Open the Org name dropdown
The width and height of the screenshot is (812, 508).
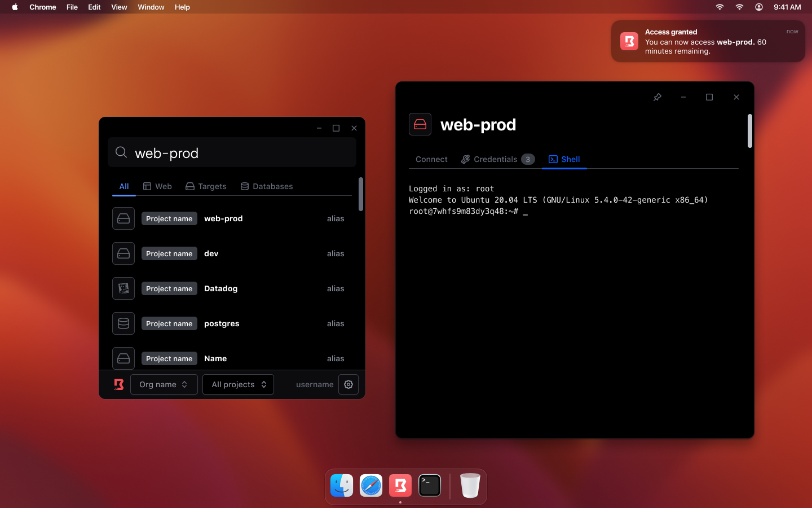(164, 384)
